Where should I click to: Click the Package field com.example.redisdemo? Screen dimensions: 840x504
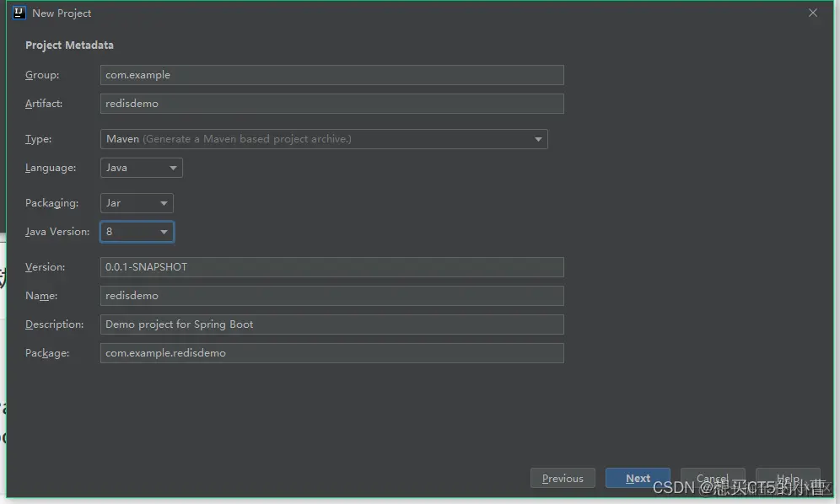[331, 353]
